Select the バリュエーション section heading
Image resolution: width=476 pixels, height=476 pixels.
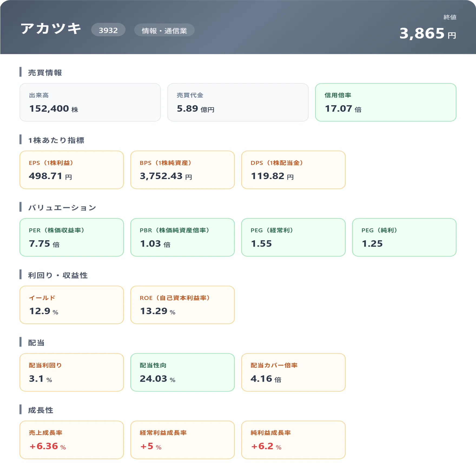[62, 207]
